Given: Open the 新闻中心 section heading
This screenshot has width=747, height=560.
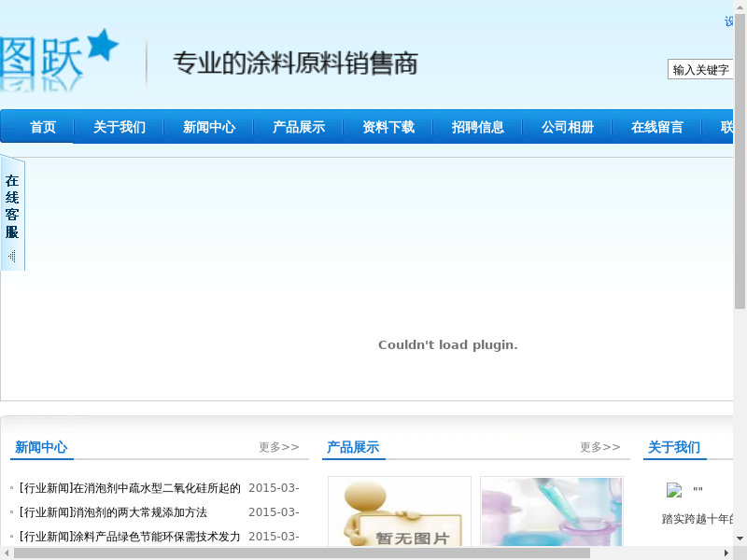Looking at the screenshot, I should coord(41,447).
